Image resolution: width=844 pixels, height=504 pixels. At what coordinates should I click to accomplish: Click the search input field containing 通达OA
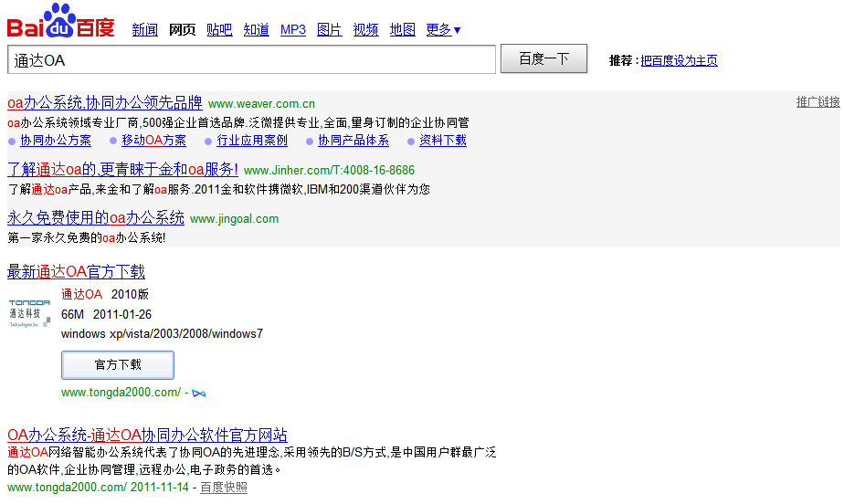click(251, 59)
